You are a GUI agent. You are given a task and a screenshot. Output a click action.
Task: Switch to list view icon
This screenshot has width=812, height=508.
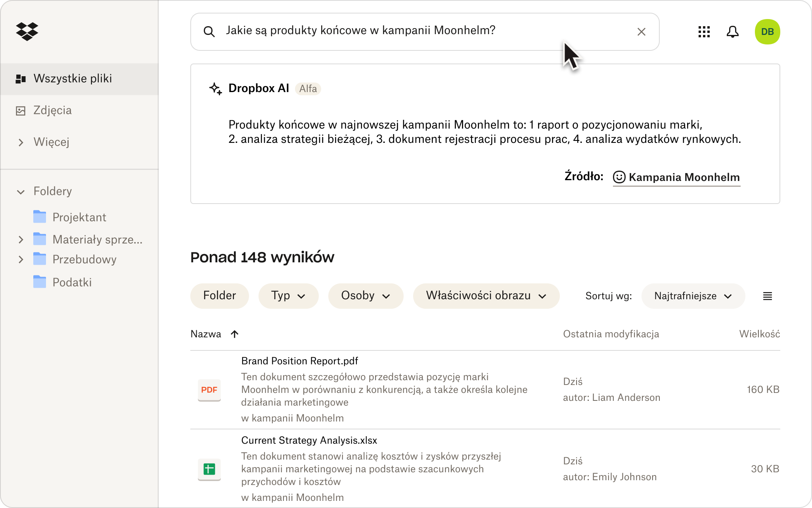point(767,296)
